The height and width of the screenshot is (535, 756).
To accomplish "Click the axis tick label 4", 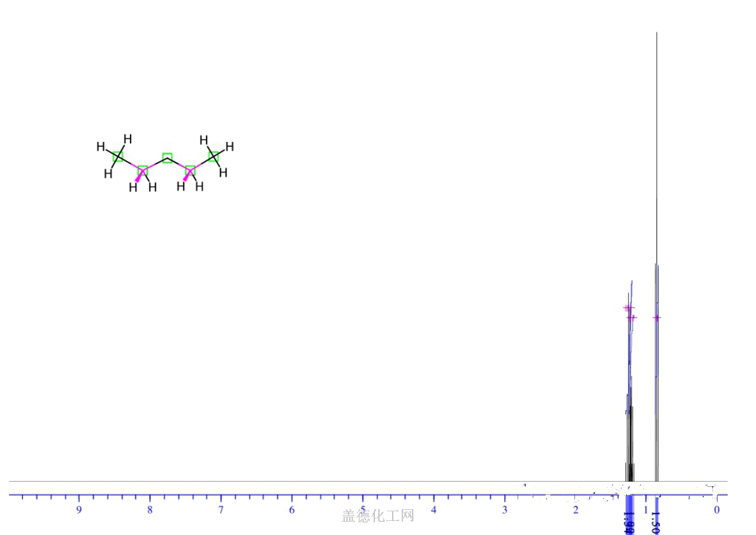I will [x=433, y=511].
